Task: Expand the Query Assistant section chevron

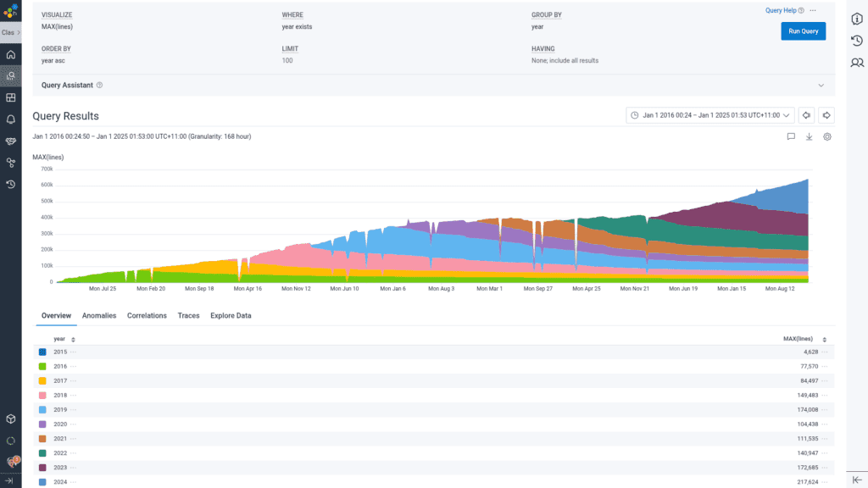Action: click(821, 86)
